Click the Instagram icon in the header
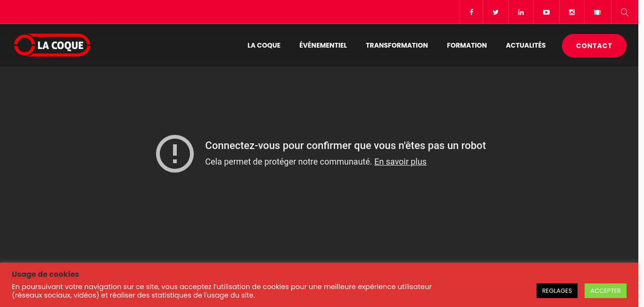This screenshot has width=644, height=307. click(x=572, y=12)
